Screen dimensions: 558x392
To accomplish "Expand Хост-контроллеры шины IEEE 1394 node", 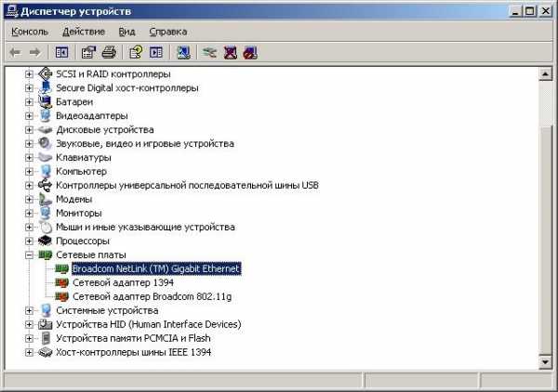I will click(29, 352).
